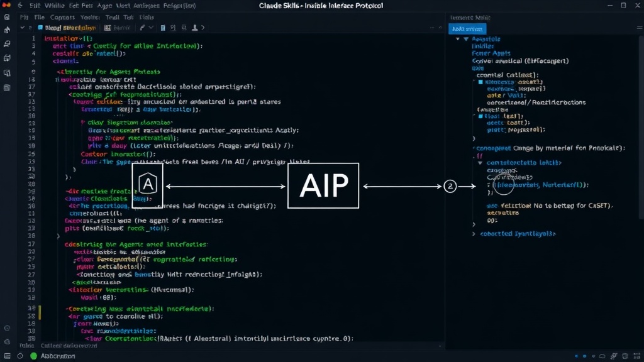Screen dimensions: 644x362
Task: Click the hamburger icon in right panel header
Action: [x=640, y=28]
